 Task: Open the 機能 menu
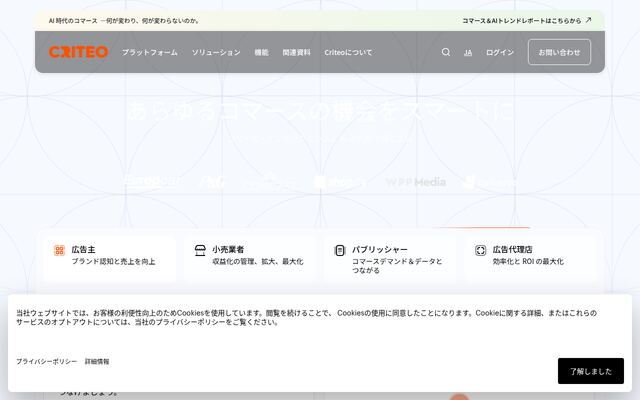click(261, 52)
